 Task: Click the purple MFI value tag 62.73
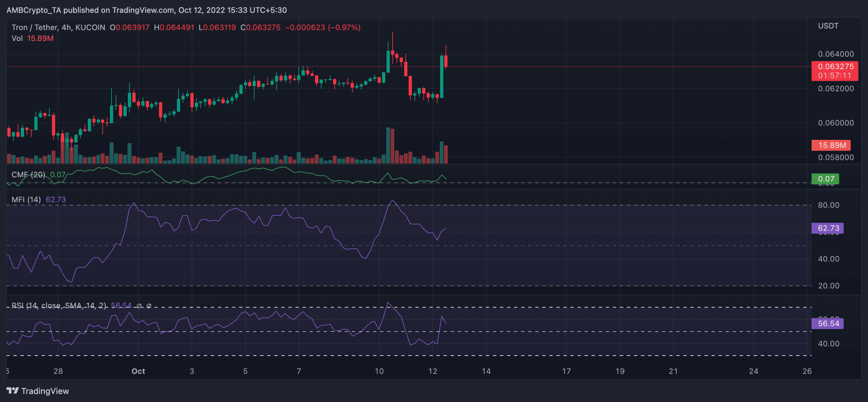[827, 228]
